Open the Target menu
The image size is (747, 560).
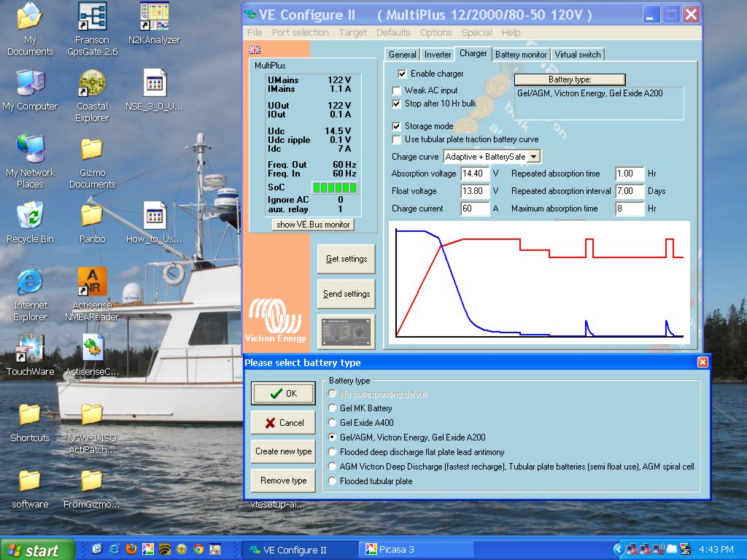352,32
